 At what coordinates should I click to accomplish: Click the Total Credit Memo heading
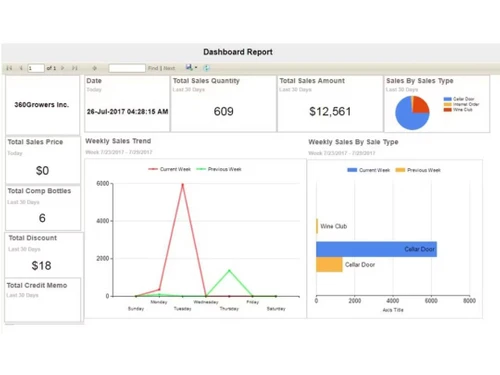[x=37, y=285]
